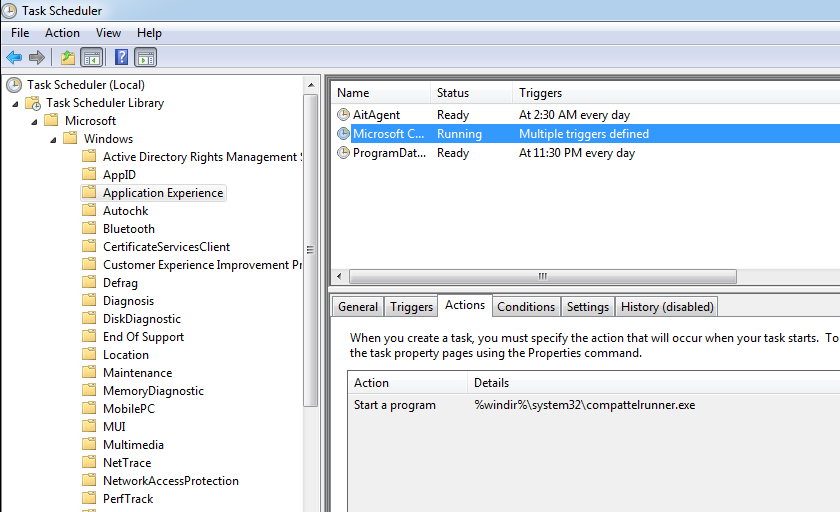Select the Task Scheduler (Local) root icon
Image resolution: width=840 pixels, height=512 pixels.
14,85
